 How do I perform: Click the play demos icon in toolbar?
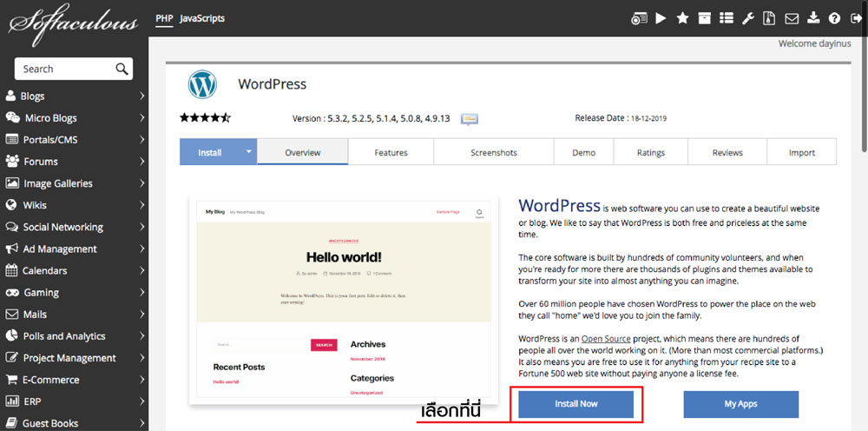(661, 18)
